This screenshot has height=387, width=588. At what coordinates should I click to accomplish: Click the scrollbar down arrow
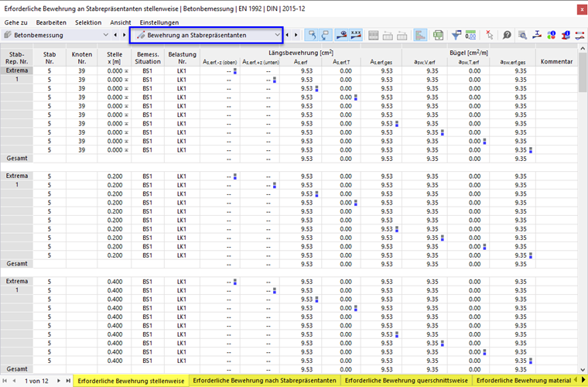tap(583, 369)
